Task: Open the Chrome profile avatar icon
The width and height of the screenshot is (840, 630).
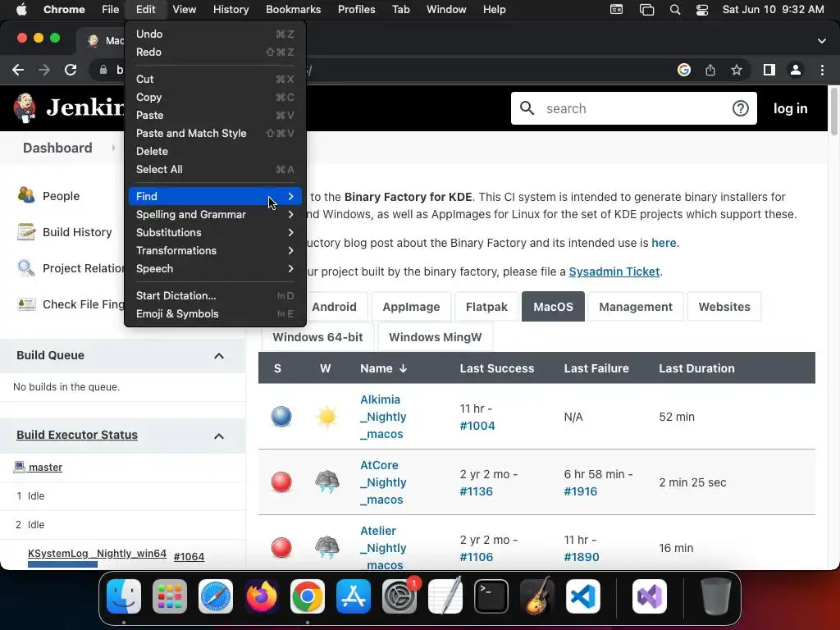Action: pyautogui.click(x=796, y=70)
